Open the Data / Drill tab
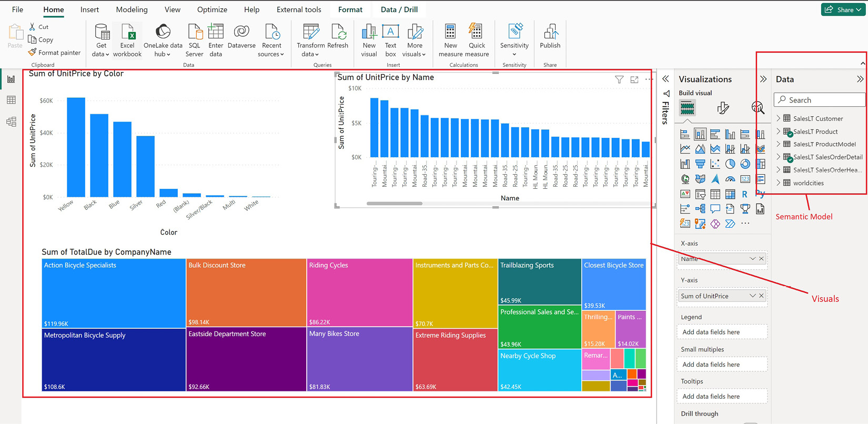This screenshot has height=424, width=868. (399, 9)
